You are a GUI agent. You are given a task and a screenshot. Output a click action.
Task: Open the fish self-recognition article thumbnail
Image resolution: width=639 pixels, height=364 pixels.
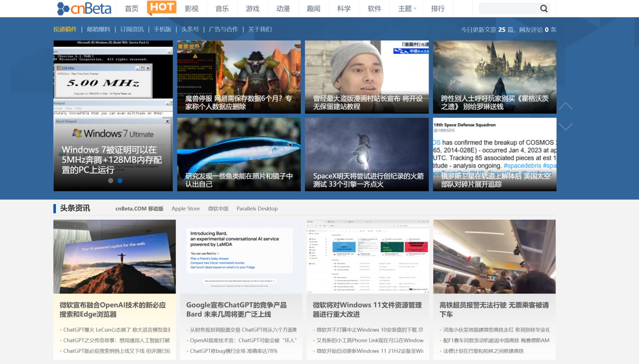(x=239, y=155)
